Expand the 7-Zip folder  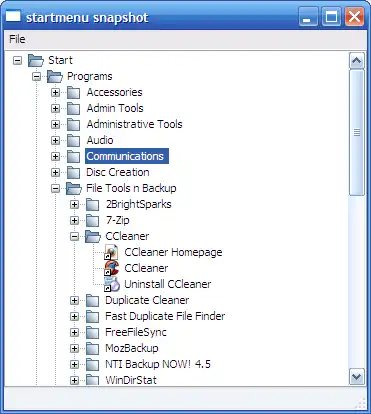tap(74, 220)
